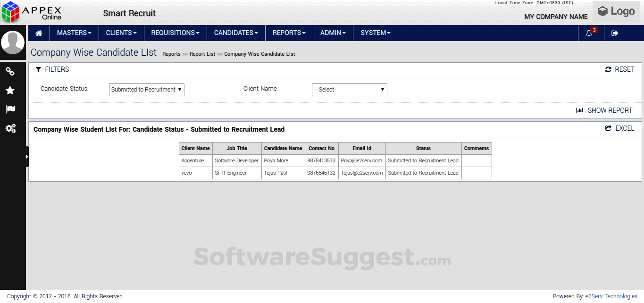Click the refresh icon next to RESET
Viewport: 644px width, 303px height.
[x=608, y=69]
